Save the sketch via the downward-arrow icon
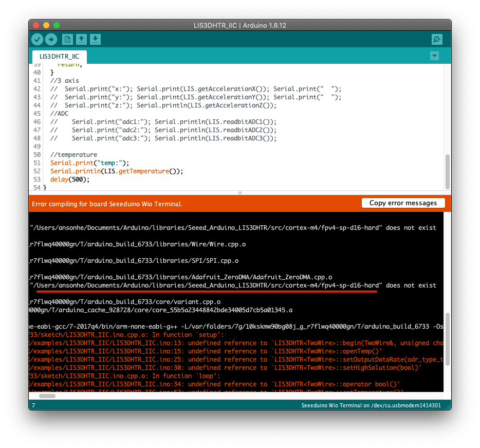480x448 pixels. 96,39
